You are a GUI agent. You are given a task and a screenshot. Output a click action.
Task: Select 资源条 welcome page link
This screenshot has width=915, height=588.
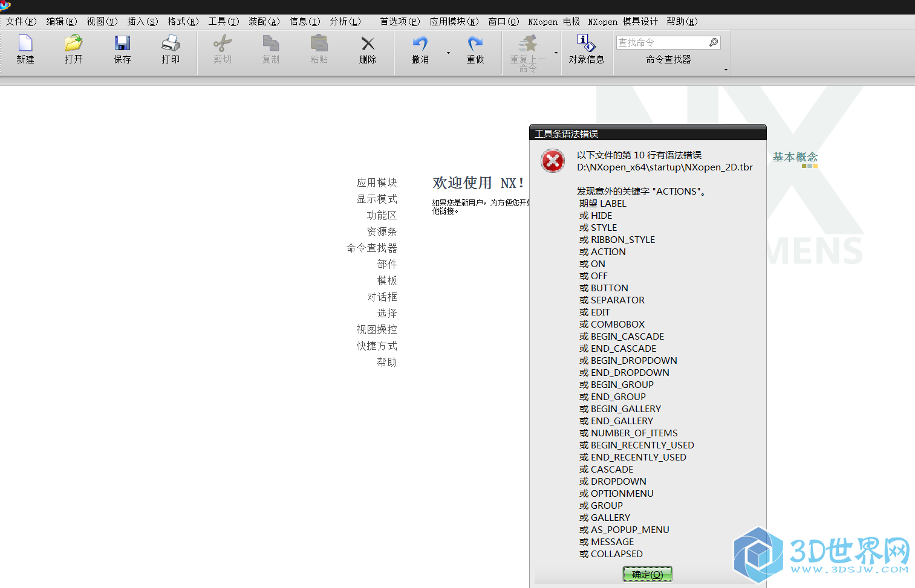382,231
